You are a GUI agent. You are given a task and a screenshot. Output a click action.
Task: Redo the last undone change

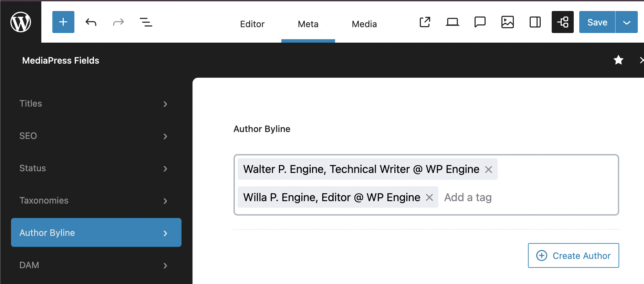click(x=118, y=22)
